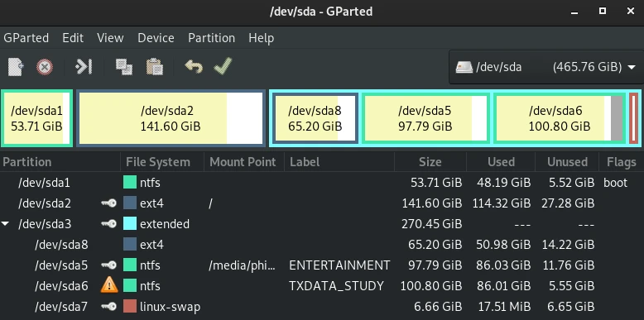Select the /dev/sda7 swap row
The image size is (644, 320).
tap(322, 307)
